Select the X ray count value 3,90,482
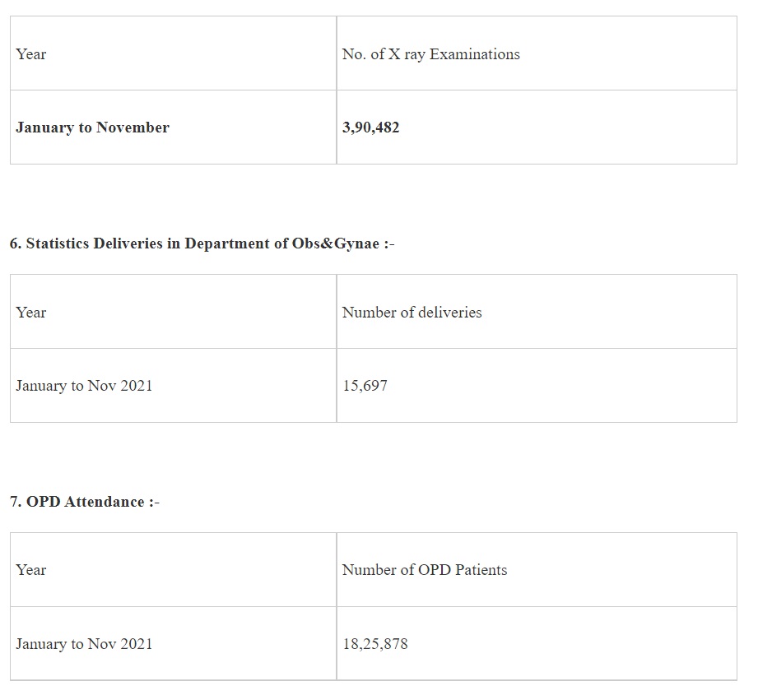 point(370,127)
